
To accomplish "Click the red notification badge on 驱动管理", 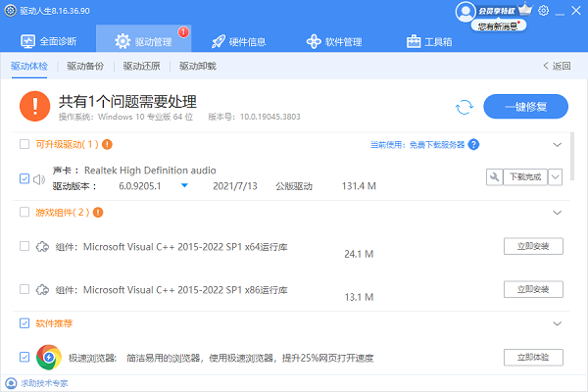I will coord(183,32).
